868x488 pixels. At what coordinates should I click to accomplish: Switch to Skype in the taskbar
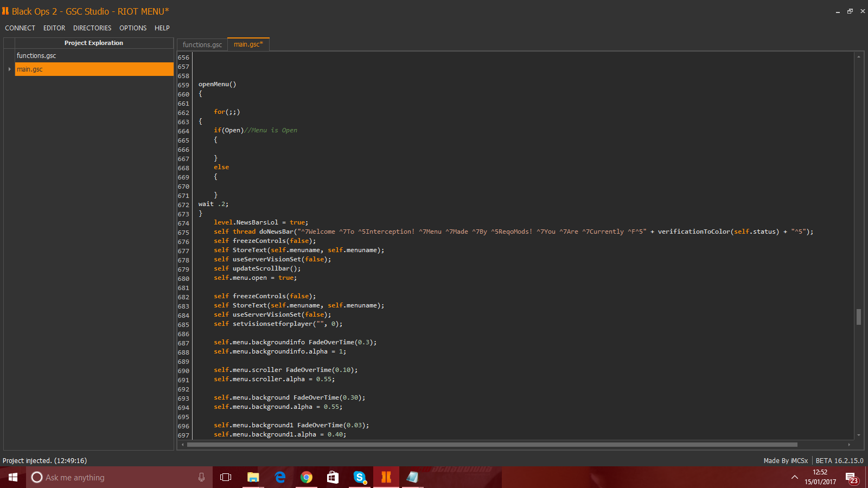pos(359,477)
